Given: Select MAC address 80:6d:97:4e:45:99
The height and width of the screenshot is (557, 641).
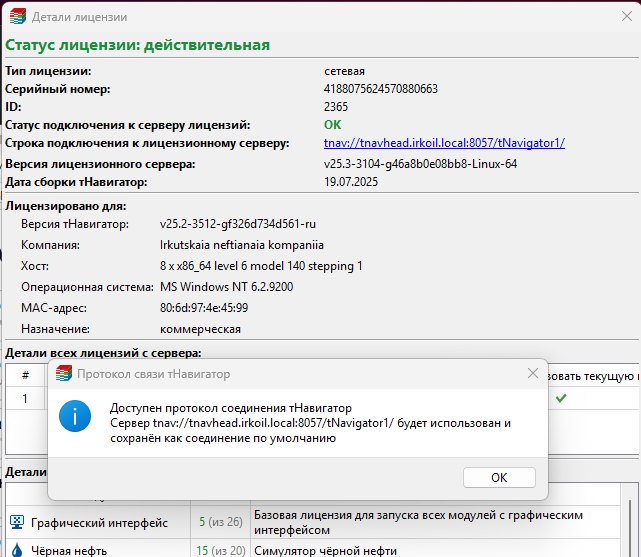Looking at the screenshot, I should [204, 308].
